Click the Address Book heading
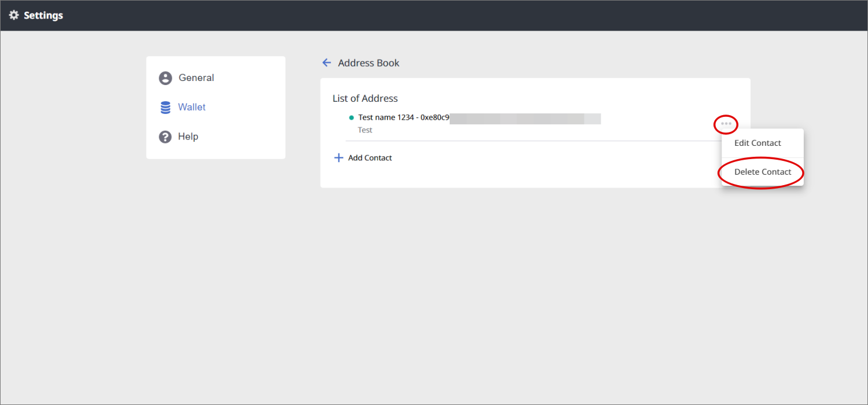Viewport: 868px width, 405px height. 369,63
